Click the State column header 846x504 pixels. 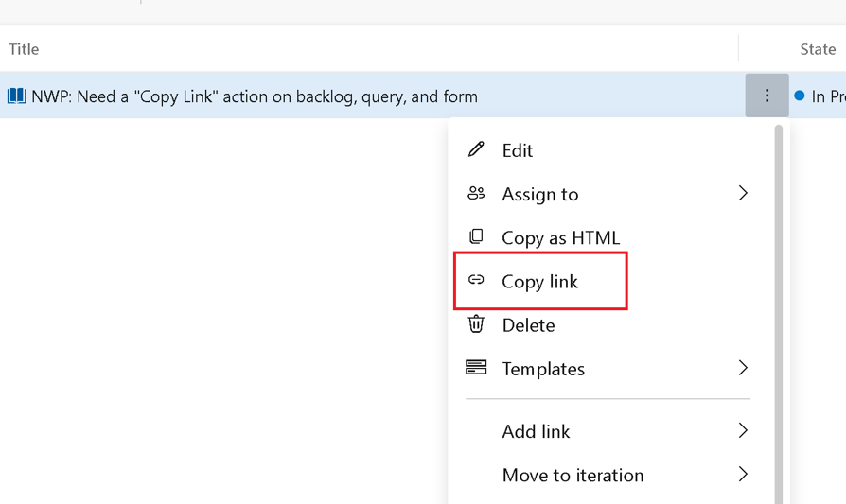pyautogui.click(x=818, y=49)
